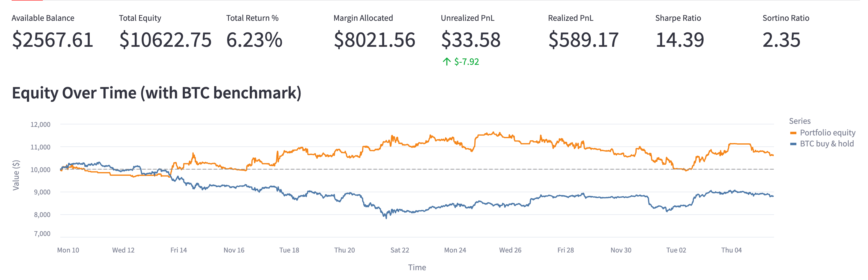Toggle the BTC buy & hold legend label
868x280 pixels.
tap(827, 144)
